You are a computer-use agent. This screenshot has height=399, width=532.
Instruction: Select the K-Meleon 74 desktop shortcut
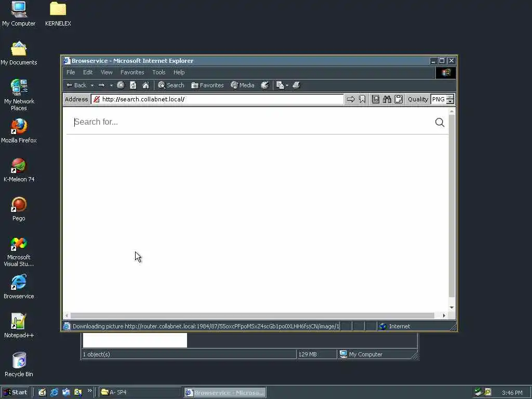coord(19,170)
